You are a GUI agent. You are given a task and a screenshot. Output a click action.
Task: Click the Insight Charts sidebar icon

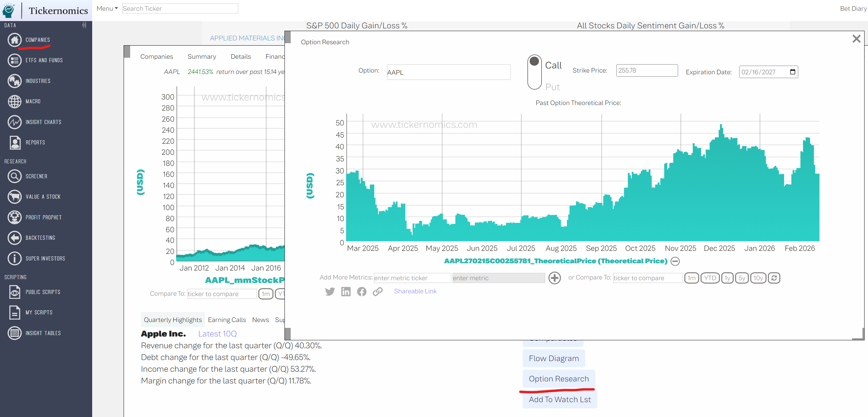(x=15, y=122)
